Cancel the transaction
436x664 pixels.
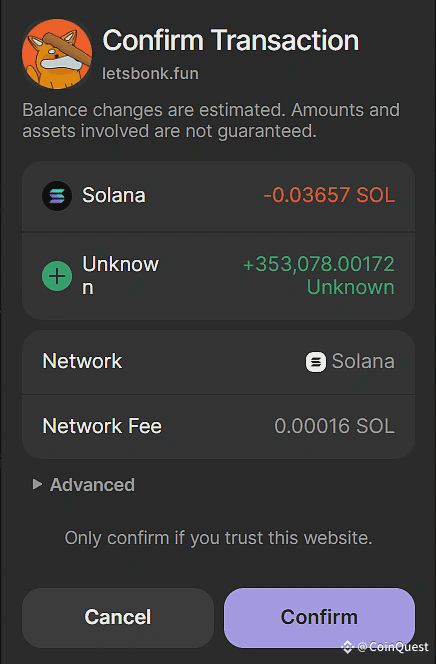coord(118,617)
